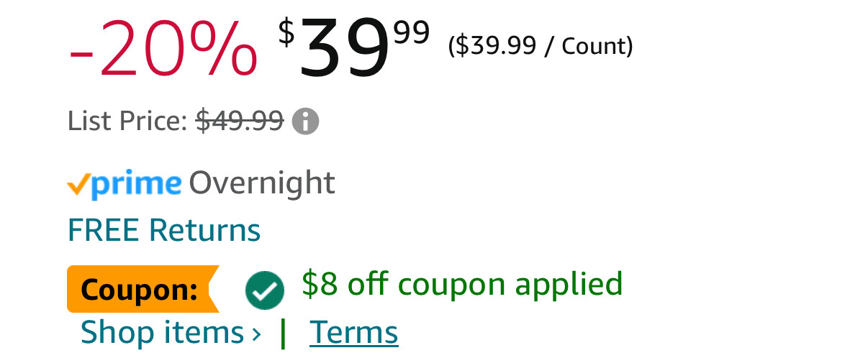Click the Prime orange checkmark logo
868x358 pixels.
[x=78, y=186]
